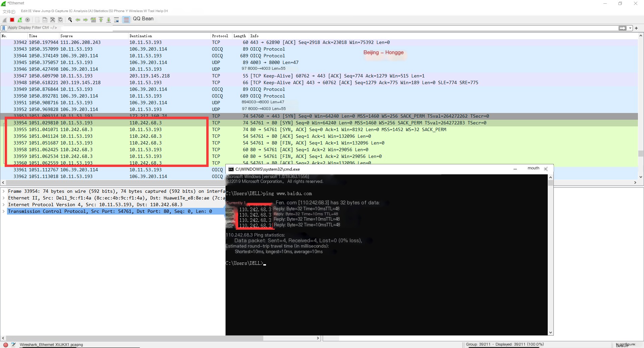Click the display filter bookmark icon
644x348 pixels.
[x=4, y=28]
